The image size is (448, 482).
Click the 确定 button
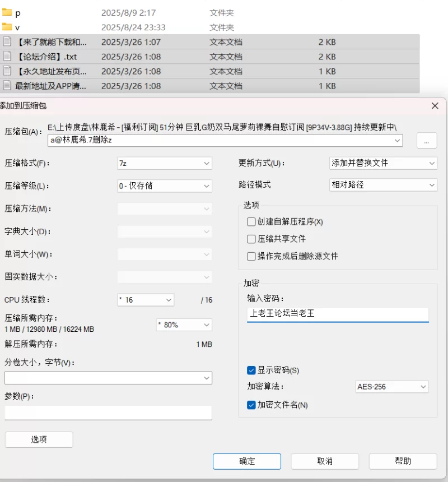click(247, 461)
